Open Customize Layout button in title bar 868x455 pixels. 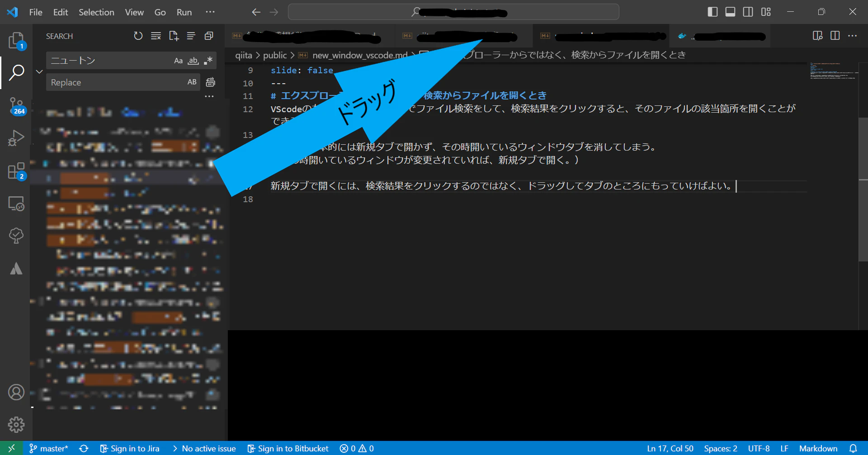click(x=766, y=12)
